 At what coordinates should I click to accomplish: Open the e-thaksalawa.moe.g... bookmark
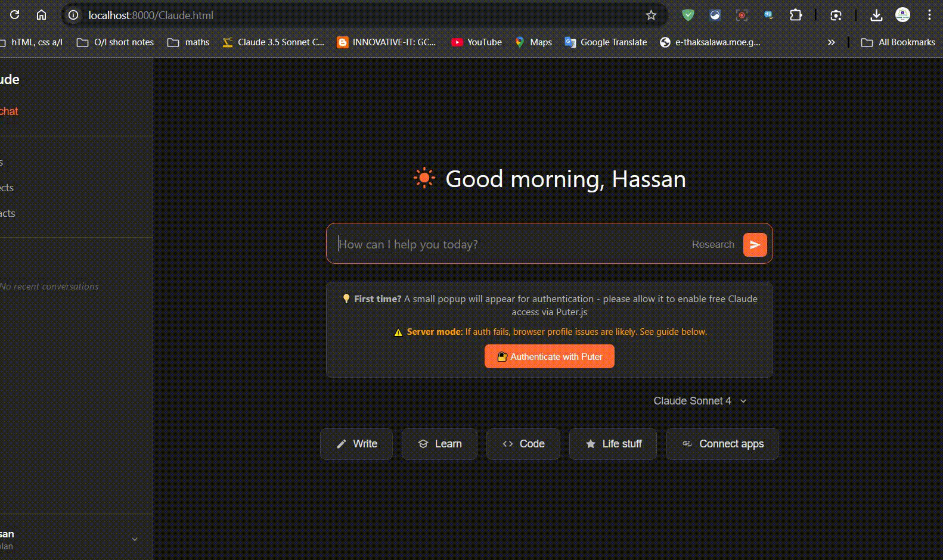coord(710,42)
